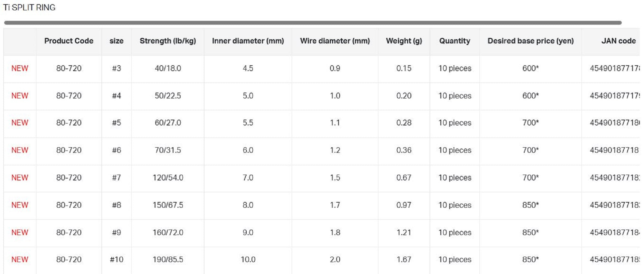644x274 pixels.
Task: Click the Weight (g) column header
Action: [404, 41]
